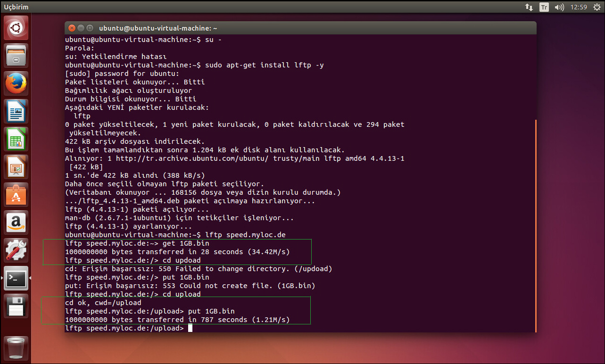Open System Settings from the launcher
Screen dimensions: 605x364
(16, 250)
